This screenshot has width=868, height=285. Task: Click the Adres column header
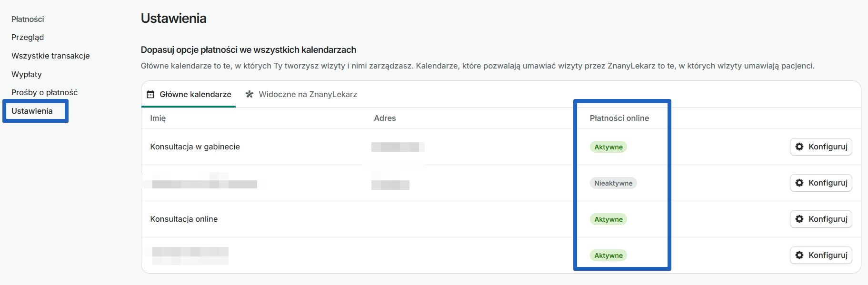(385, 118)
